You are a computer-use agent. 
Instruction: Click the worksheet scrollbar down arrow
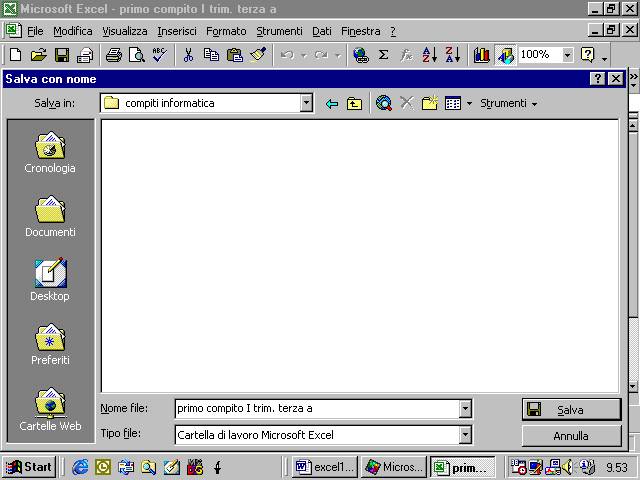(633, 386)
